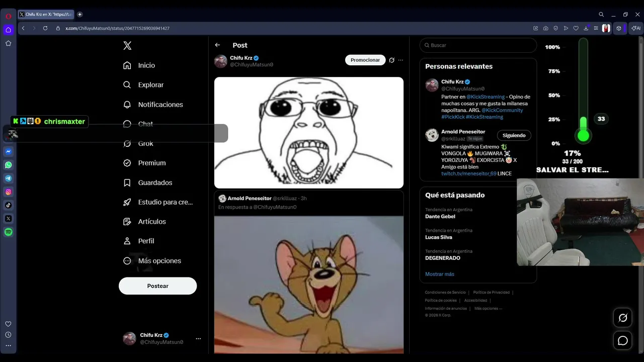This screenshot has width=644, height=362.
Task: Select the Chifu Krz en X tab
Action: tap(46, 15)
